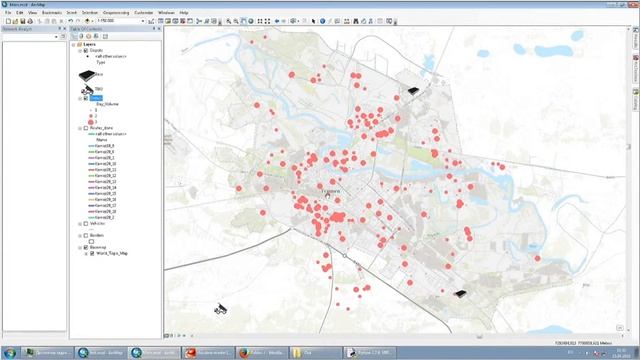Click List By Drawing Order in Table Of Contents

[74, 36]
